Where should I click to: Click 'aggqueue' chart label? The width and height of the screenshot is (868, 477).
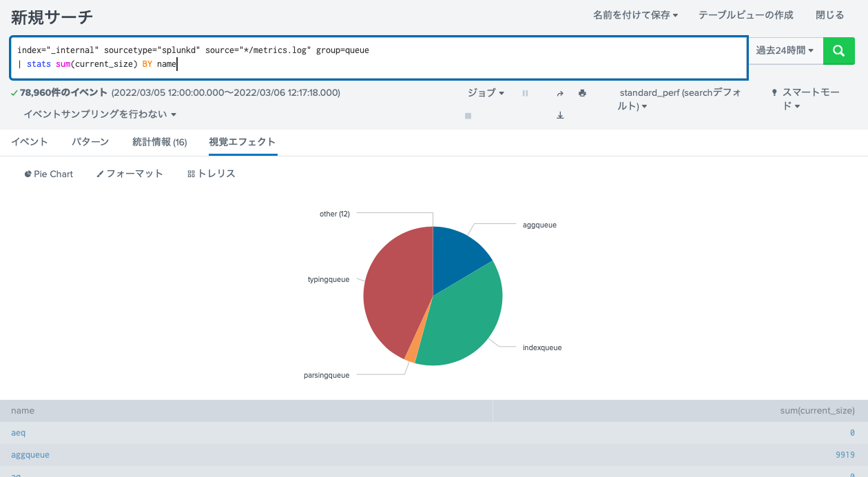tap(539, 225)
